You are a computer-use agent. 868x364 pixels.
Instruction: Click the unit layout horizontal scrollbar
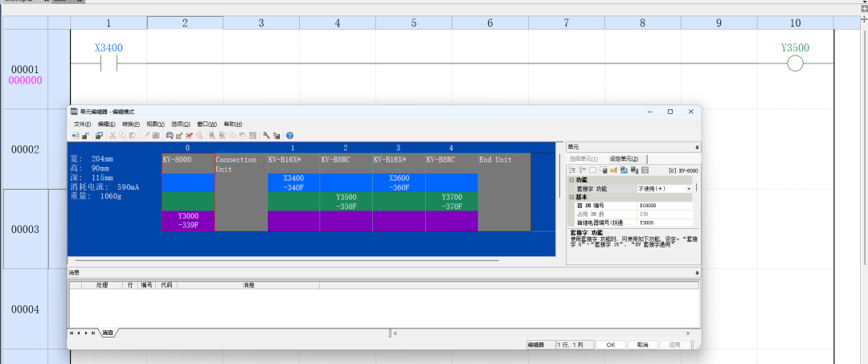point(287,260)
